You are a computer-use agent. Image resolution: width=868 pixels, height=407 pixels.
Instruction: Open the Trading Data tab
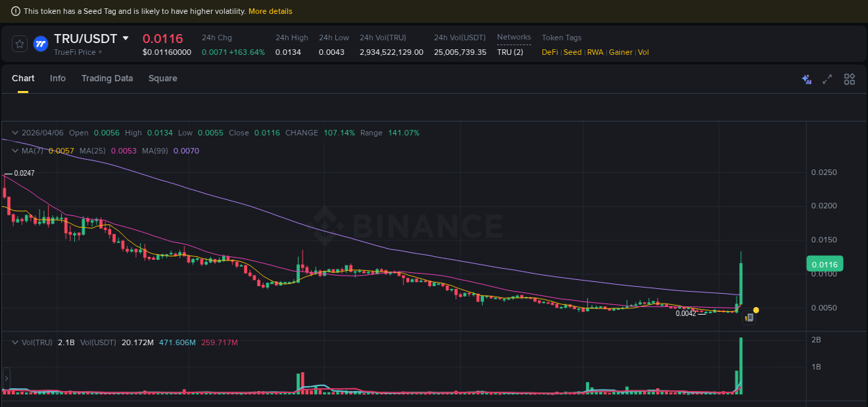(x=107, y=78)
